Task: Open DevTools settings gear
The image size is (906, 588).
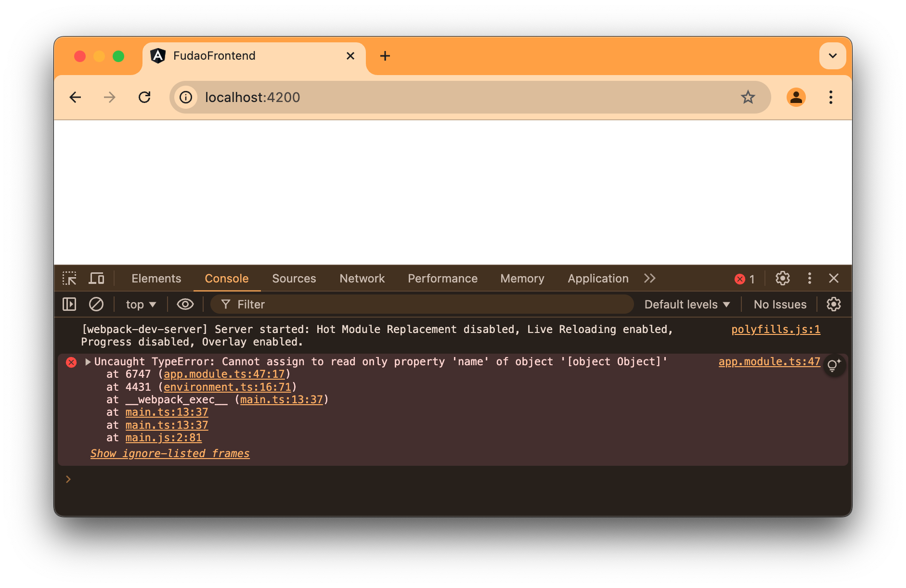Action: (x=782, y=278)
